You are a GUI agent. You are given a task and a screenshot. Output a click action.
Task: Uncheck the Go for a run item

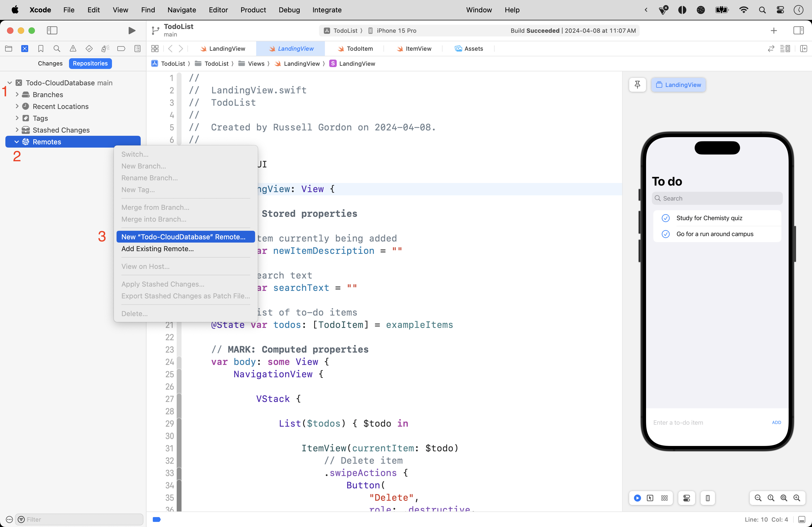point(665,234)
